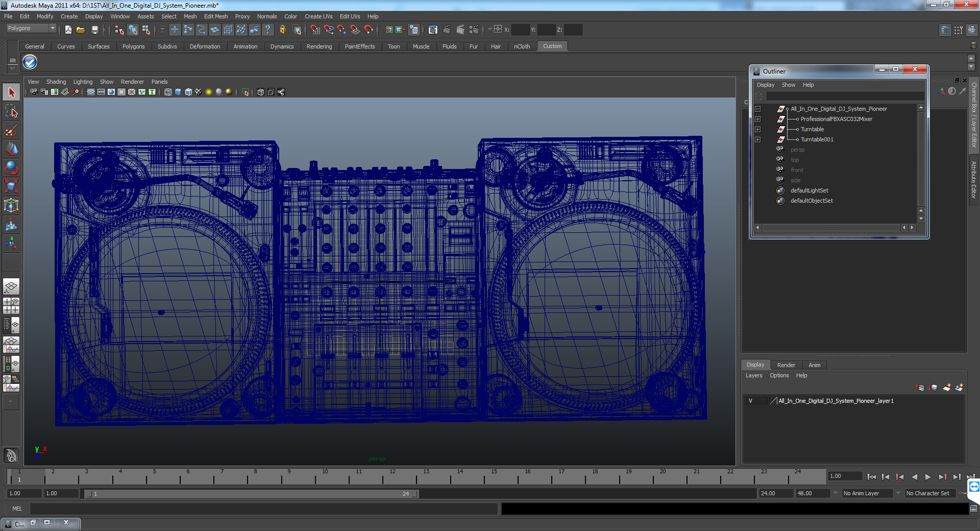Expand Turntable node in Outliner
The image size is (980, 531).
(758, 129)
